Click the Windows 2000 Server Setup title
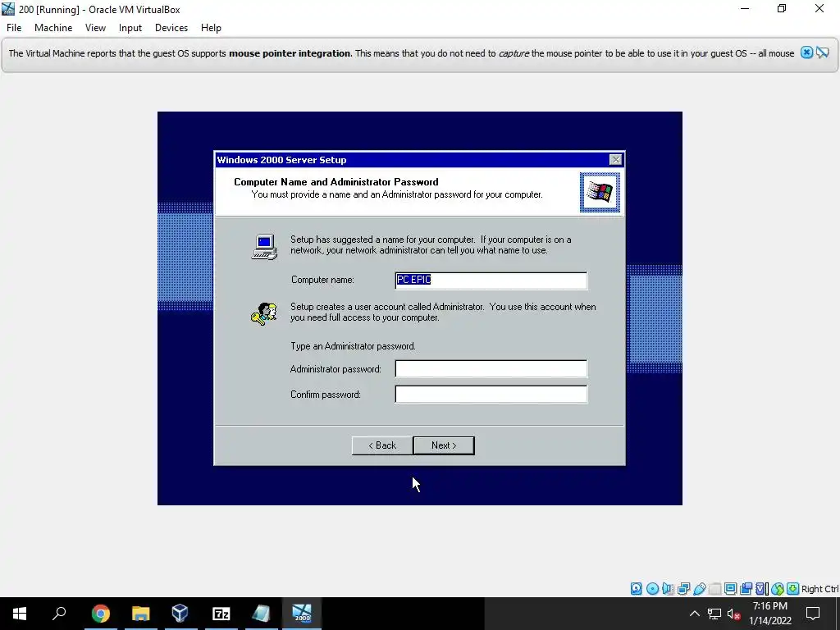840x630 pixels. coord(282,160)
